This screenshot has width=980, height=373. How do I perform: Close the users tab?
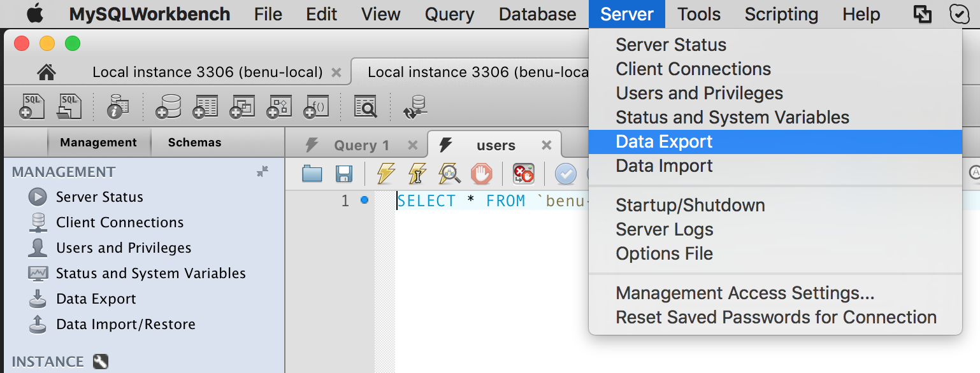[546, 145]
